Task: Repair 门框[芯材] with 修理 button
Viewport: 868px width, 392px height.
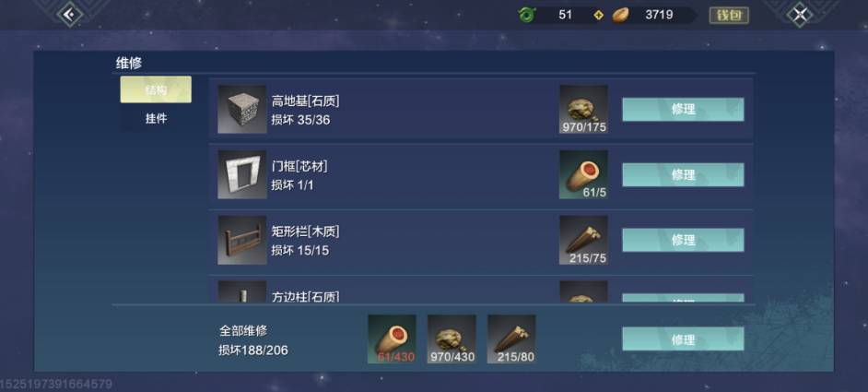Action: [683, 174]
